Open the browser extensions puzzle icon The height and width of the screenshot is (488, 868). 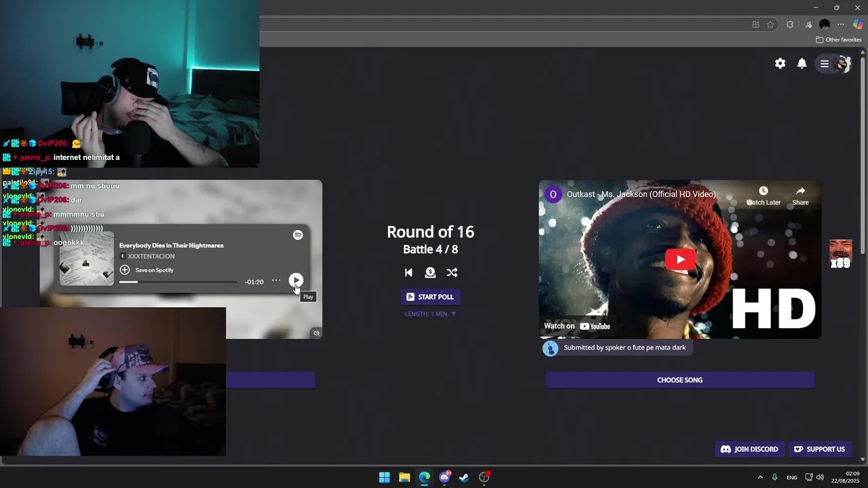790,24
